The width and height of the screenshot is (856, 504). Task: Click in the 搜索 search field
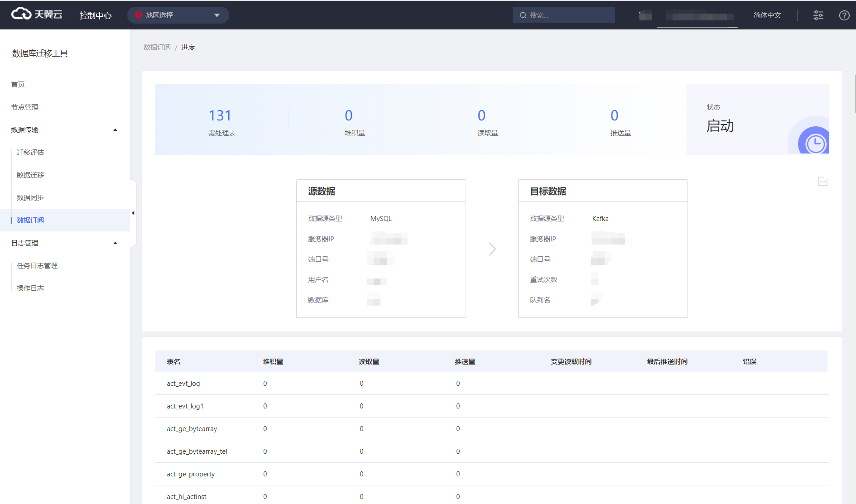click(564, 15)
